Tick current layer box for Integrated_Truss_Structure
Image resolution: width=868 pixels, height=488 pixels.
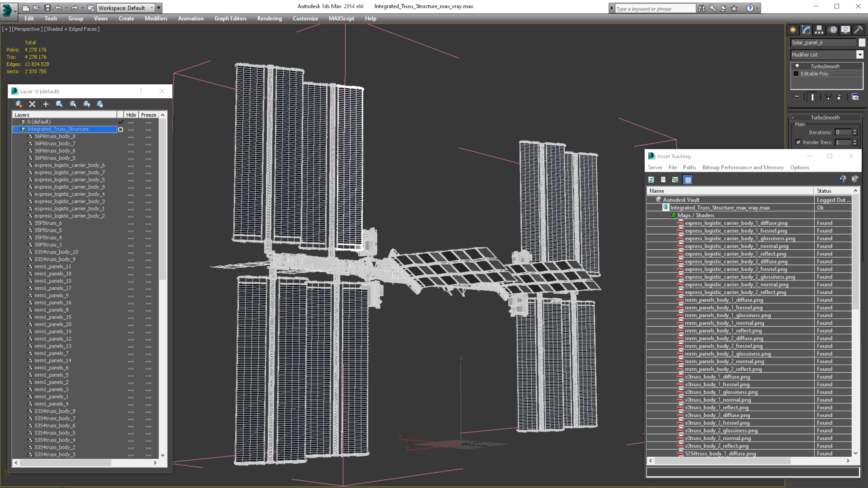coord(121,129)
